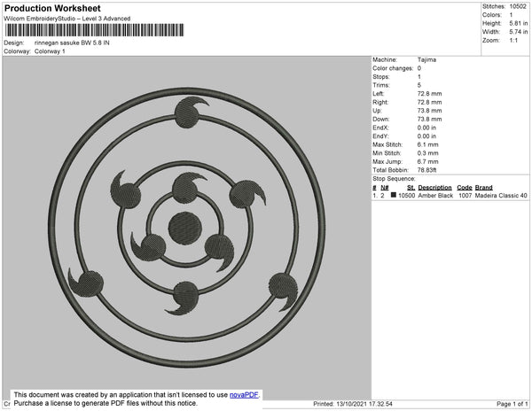This screenshot has width=532, height=411.
Task: Click 'Madeira Classic 40' brand cell
Action: (501, 196)
